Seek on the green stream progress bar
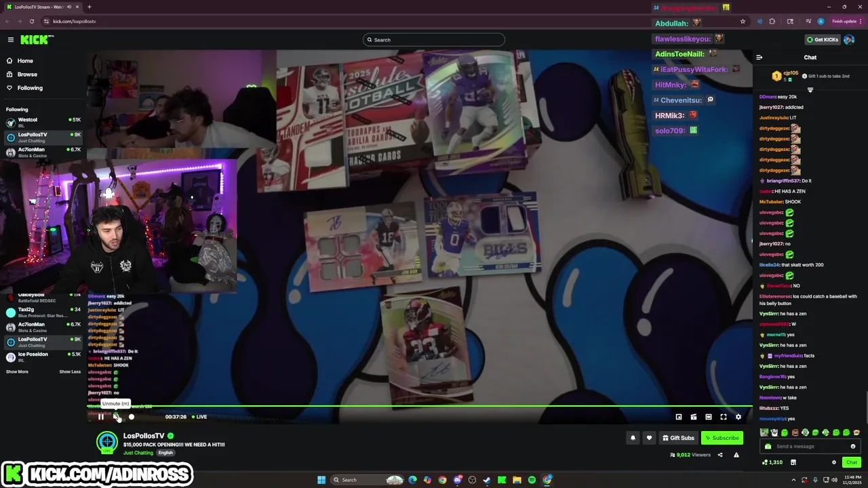This screenshot has width=868, height=488. [420, 406]
